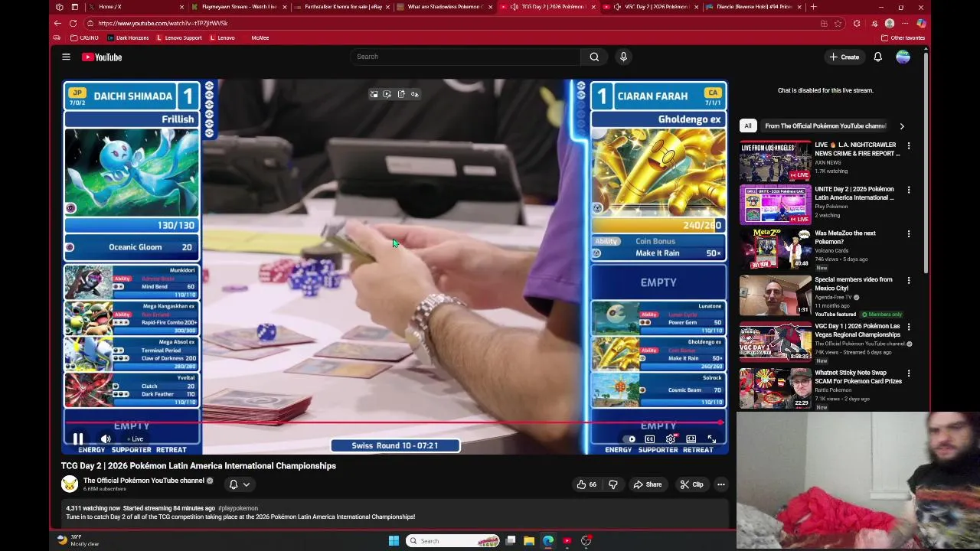Open the YouTube account avatar menu
This screenshot has height=551, width=980.
pos(903,57)
